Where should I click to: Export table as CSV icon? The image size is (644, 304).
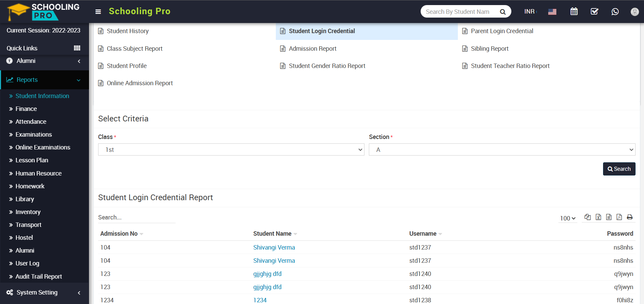(x=609, y=217)
